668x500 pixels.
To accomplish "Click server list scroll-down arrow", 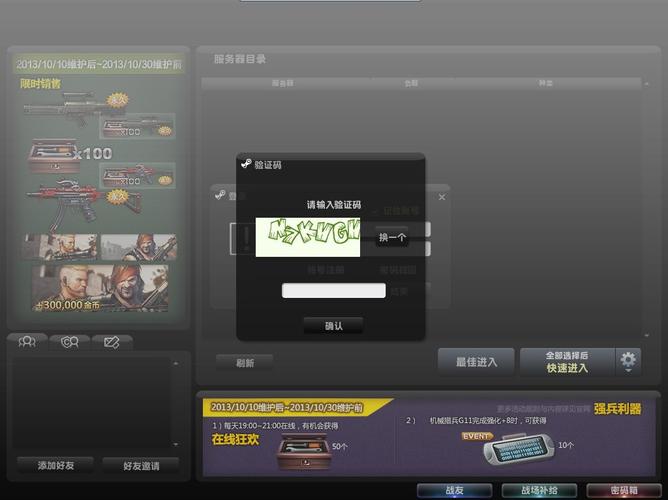I will coord(647,336).
